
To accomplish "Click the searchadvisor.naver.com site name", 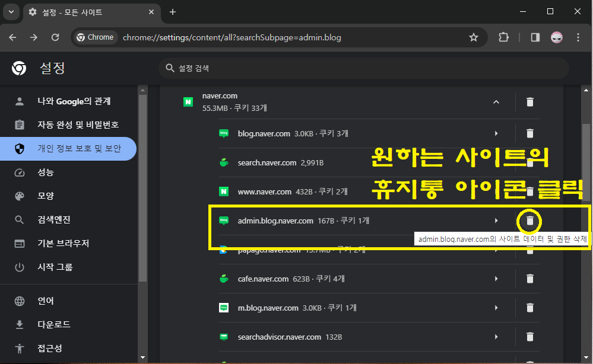I will tap(279, 337).
